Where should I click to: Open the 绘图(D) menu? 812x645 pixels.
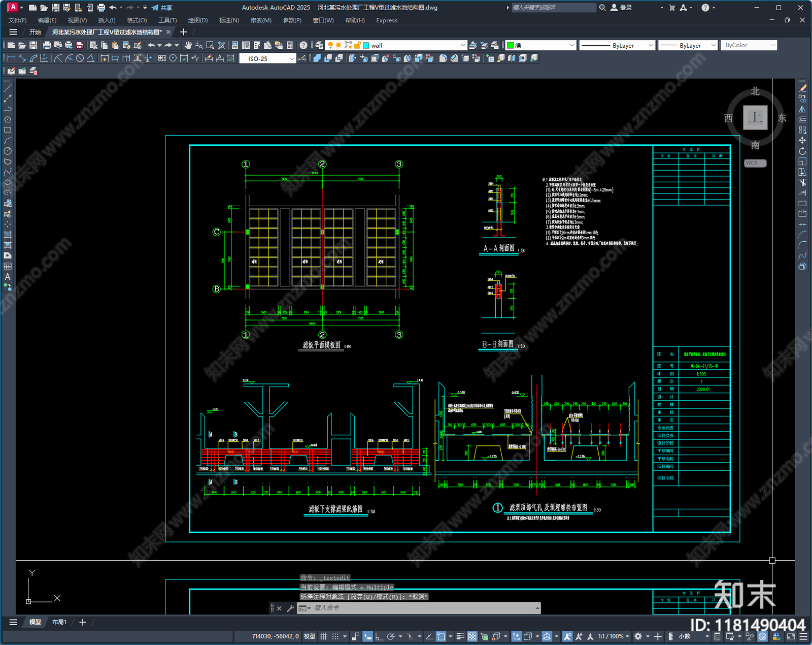click(198, 20)
